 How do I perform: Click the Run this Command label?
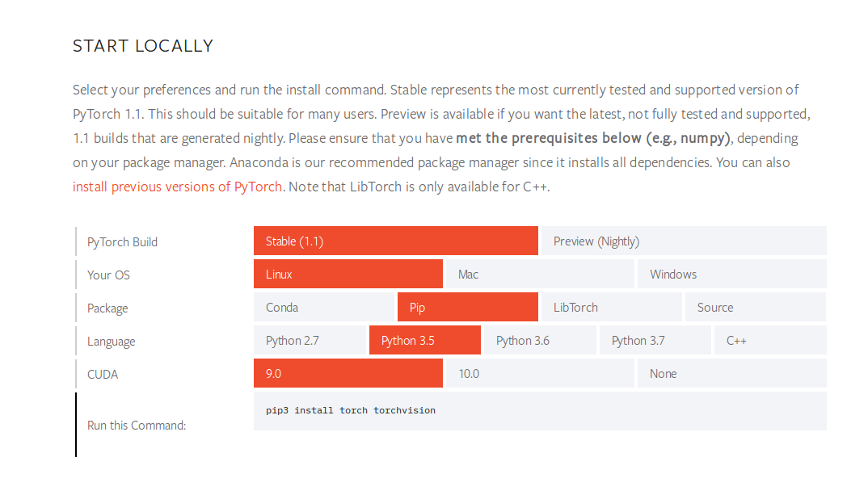point(137,426)
